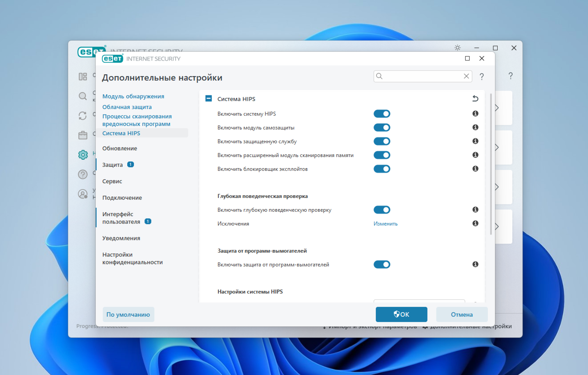Click the По умолчанию button
This screenshot has width=588, height=375.
tap(128, 315)
